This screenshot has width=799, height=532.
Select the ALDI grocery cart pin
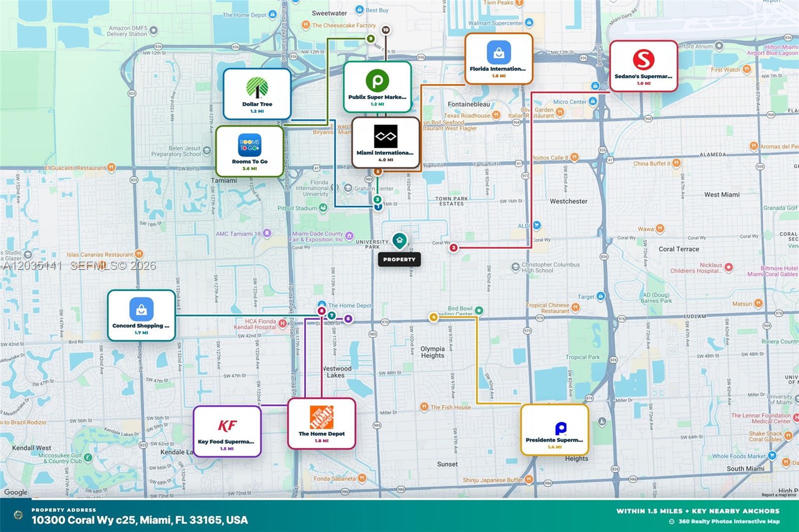(536, 226)
